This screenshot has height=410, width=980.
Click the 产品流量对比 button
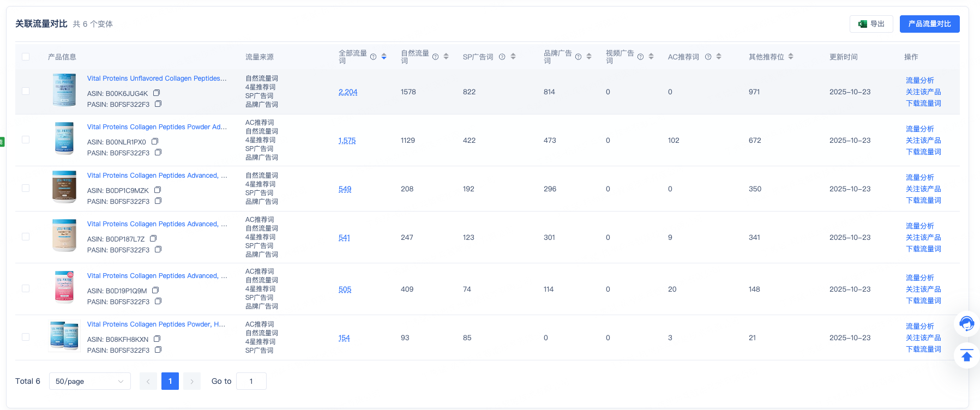click(x=929, y=24)
